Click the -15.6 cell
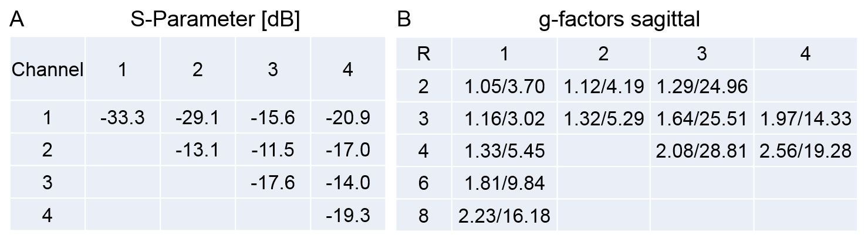Image resolution: width=868 pixels, height=242 pixels. pyautogui.click(x=272, y=119)
